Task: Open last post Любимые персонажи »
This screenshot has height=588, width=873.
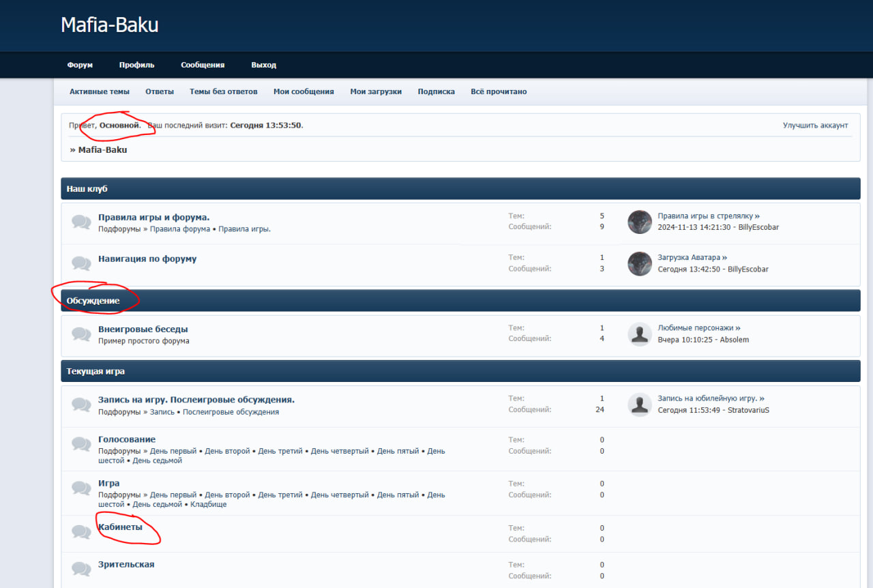Action: [x=699, y=328]
